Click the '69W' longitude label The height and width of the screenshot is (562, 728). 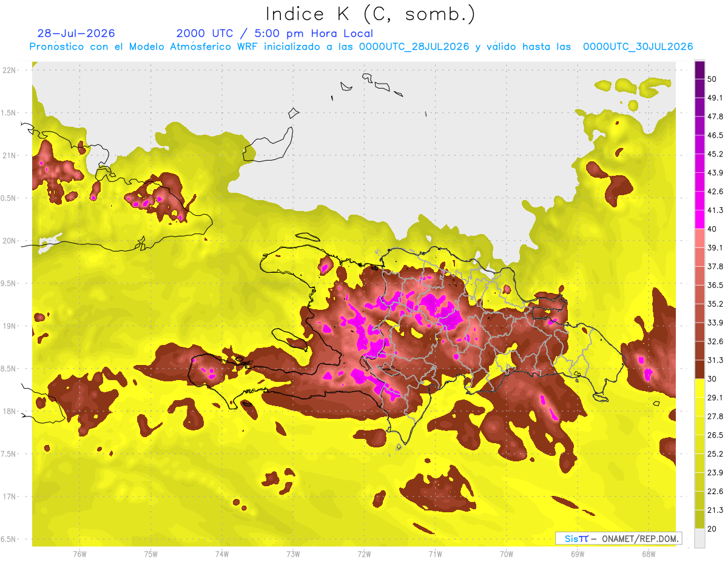(x=578, y=554)
